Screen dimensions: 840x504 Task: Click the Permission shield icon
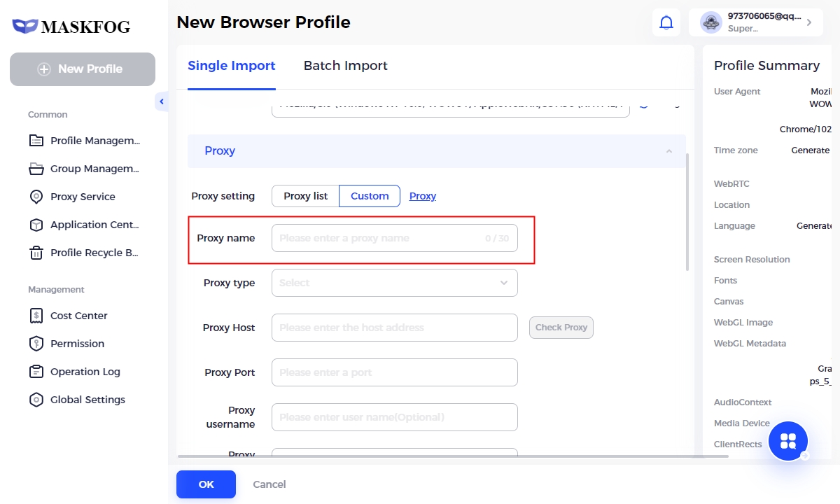36,344
